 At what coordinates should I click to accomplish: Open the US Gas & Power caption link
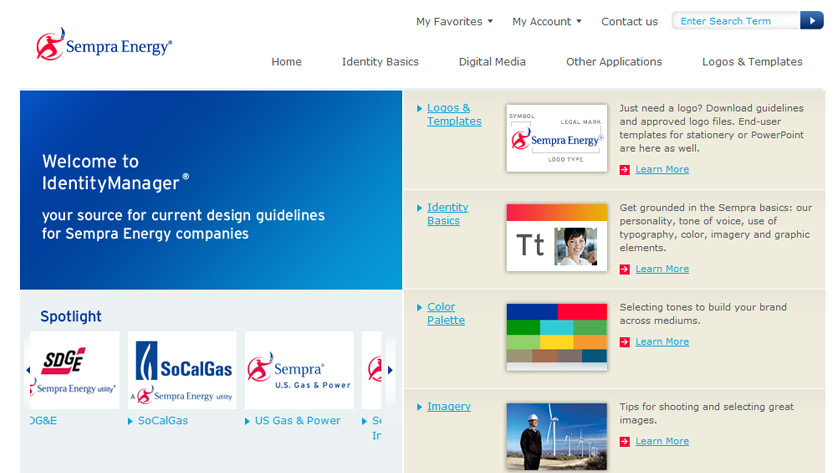pos(297,421)
